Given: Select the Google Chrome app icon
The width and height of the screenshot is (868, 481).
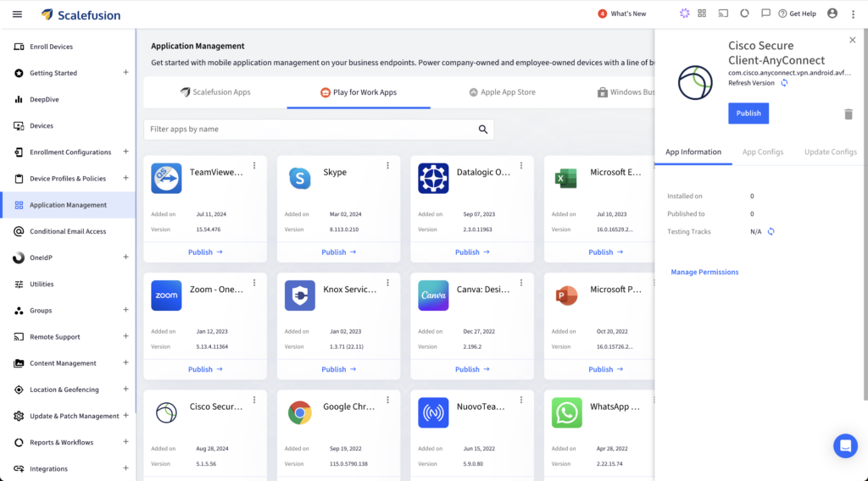Looking at the screenshot, I should pos(299,412).
